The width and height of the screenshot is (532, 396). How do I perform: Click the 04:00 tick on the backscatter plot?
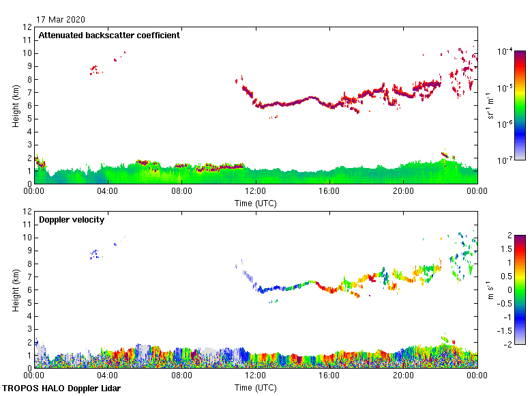108,191
